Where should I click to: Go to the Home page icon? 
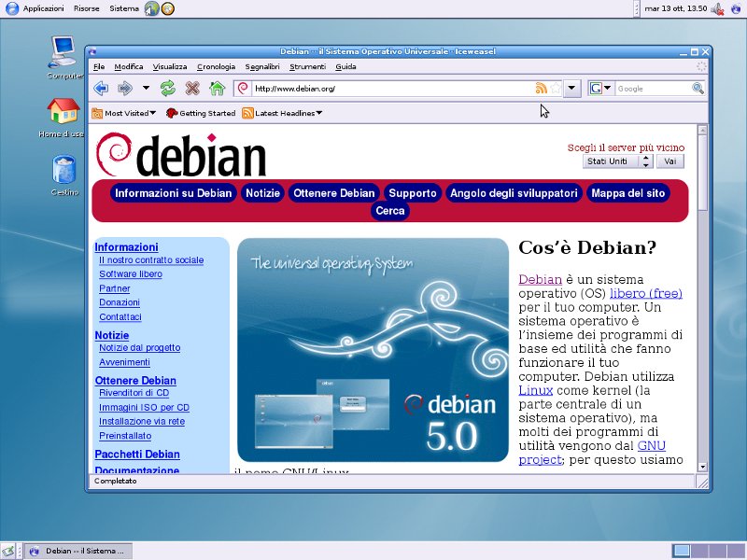(217, 88)
